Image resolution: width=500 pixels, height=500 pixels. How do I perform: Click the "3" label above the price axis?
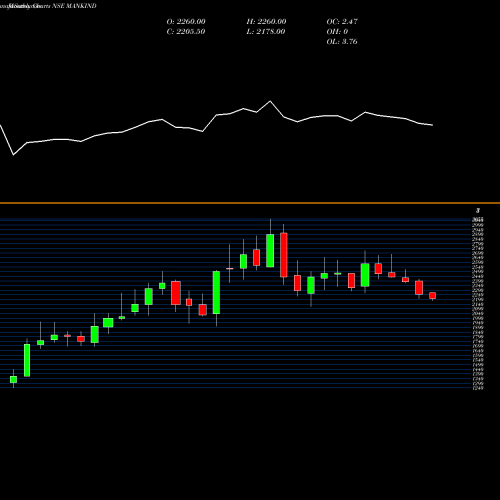[x=478, y=211]
